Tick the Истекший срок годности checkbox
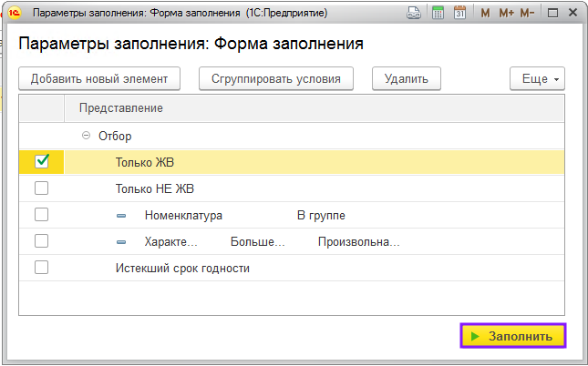The width and height of the screenshot is (588, 366). [x=41, y=268]
